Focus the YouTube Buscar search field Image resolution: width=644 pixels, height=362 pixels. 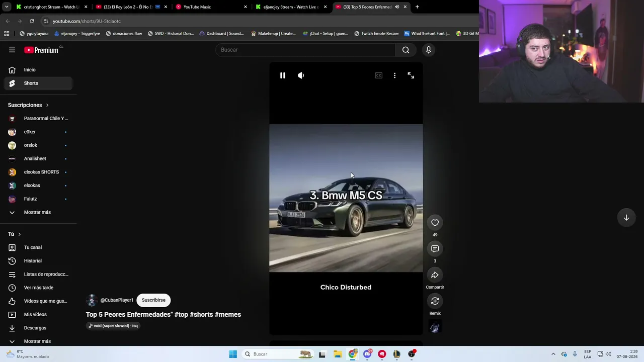[305, 50]
